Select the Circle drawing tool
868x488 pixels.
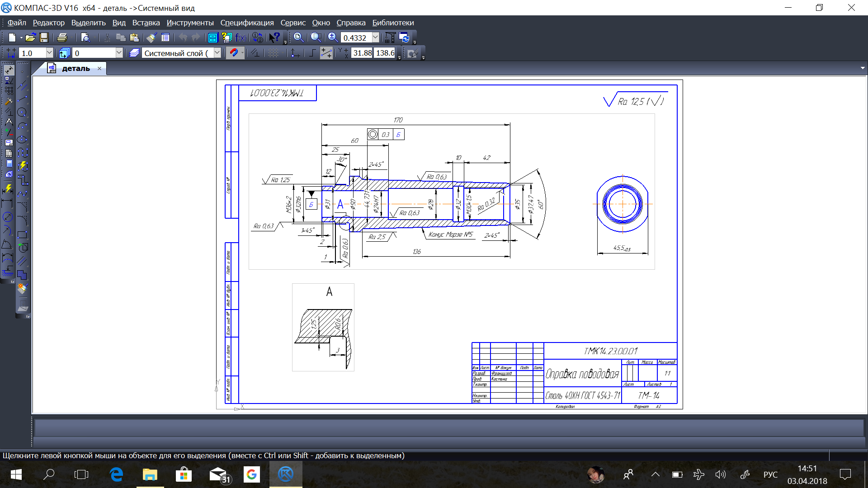click(22, 112)
